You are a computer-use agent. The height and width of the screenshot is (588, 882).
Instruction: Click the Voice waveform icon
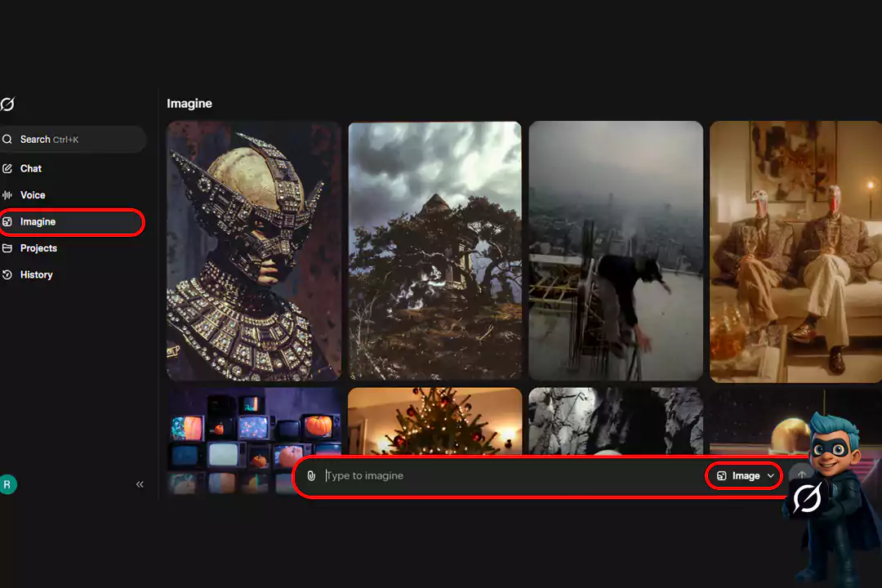coord(7,195)
